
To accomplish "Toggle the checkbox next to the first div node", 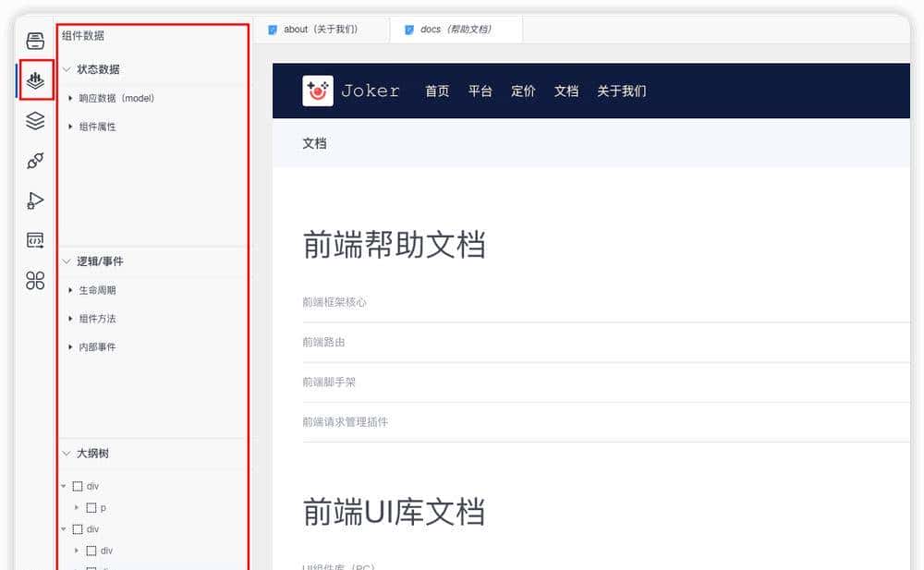I will pyautogui.click(x=78, y=485).
